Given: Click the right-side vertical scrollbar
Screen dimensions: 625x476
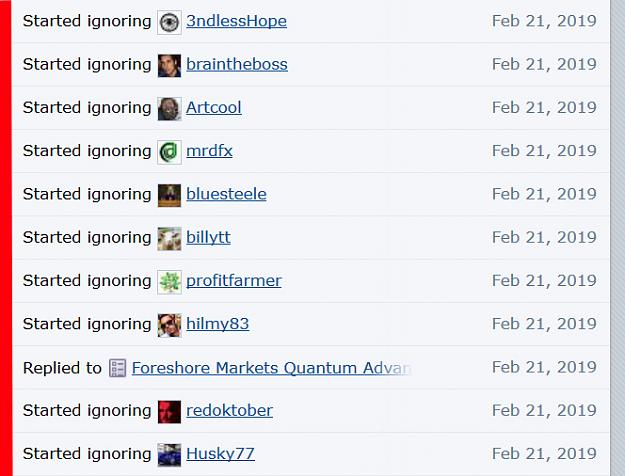Looking at the screenshot, I should pyautogui.click(x=618, y=238).
